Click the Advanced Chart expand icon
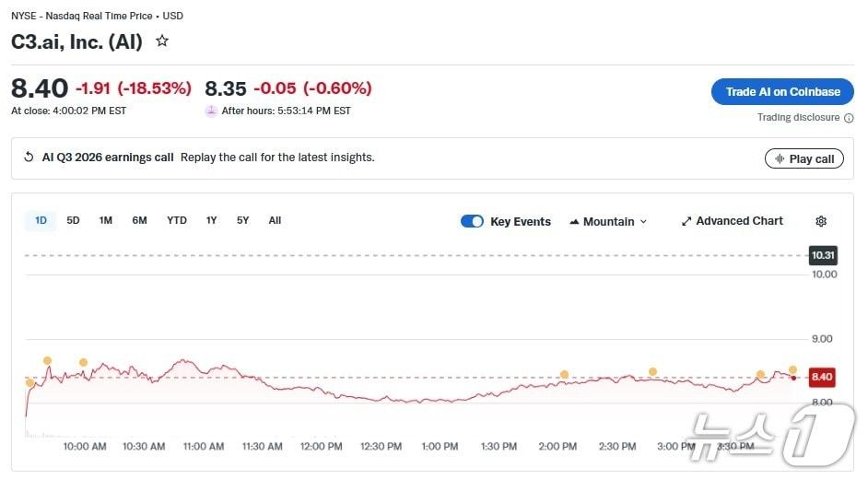Viewport: 868px width, 479px height. [x=686, y=221]
